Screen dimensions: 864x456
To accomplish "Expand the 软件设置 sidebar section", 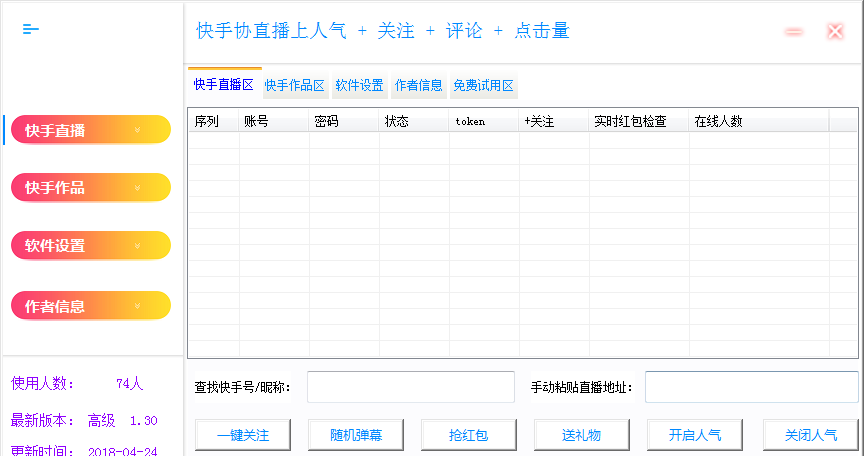I will coord(91,246).
